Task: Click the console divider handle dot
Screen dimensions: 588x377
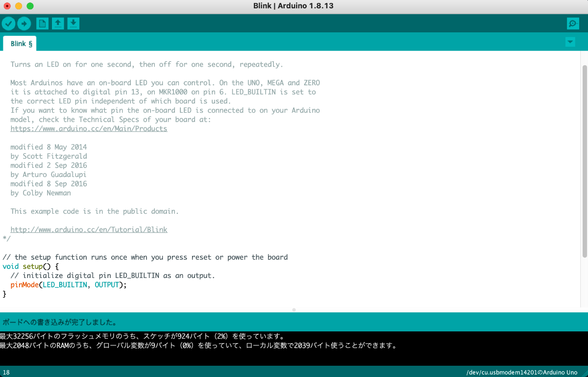Action: coord(294,310)
